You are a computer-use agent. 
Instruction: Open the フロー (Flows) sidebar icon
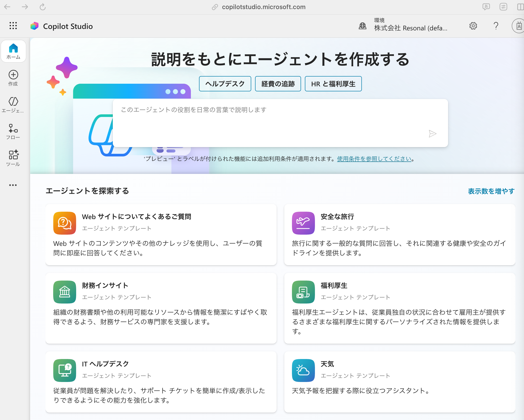13,131
